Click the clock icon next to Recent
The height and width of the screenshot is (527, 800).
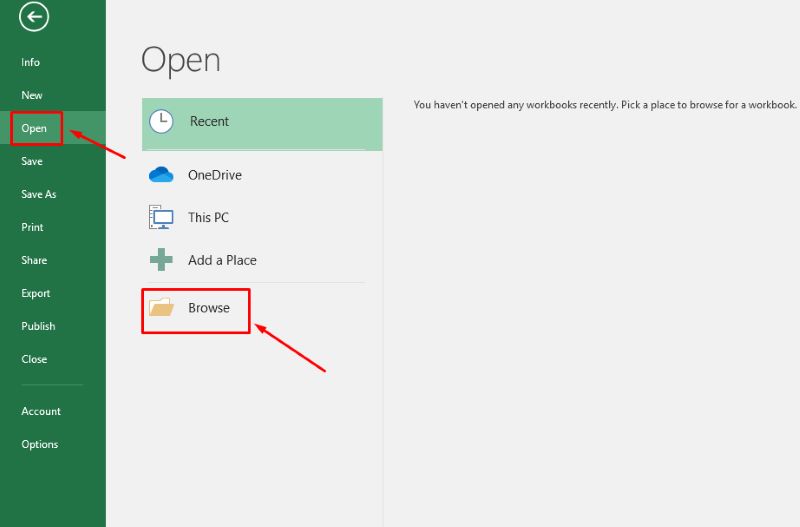point(161,121)
